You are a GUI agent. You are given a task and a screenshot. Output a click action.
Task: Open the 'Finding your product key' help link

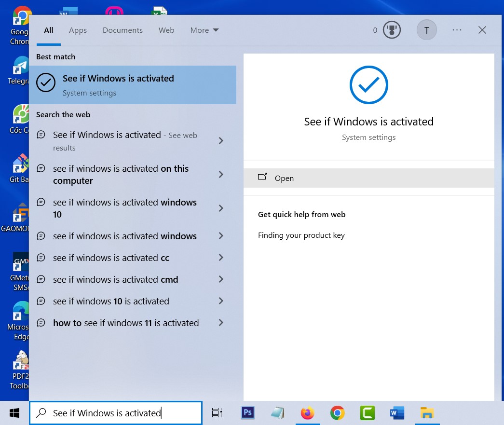coord(301,235)
